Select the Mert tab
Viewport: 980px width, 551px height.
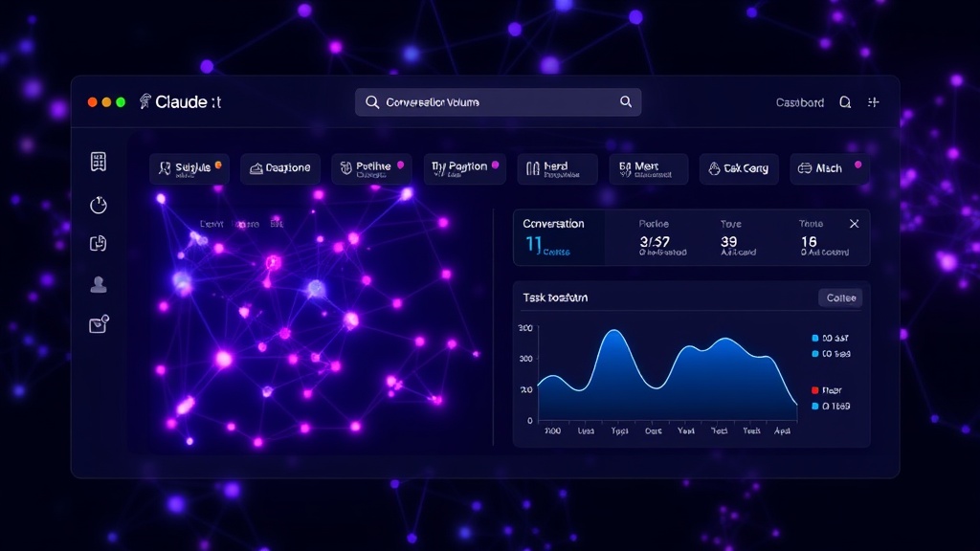click(x=649, y=168)
